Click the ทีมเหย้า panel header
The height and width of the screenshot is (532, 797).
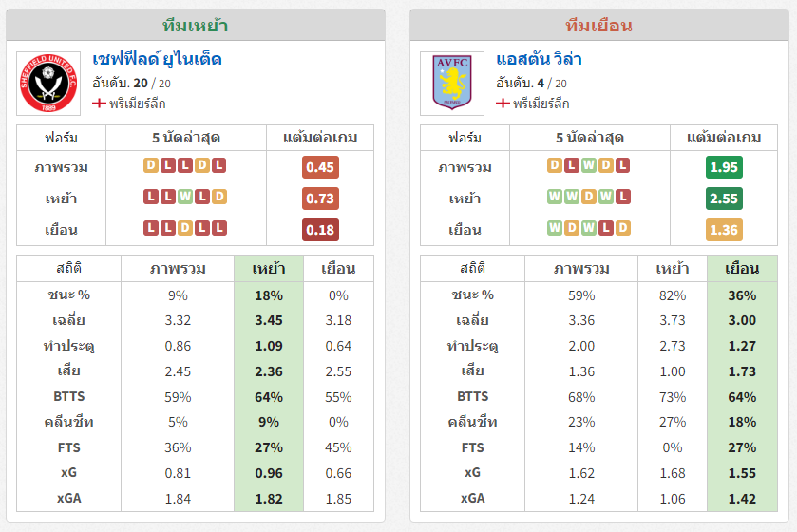195,26
